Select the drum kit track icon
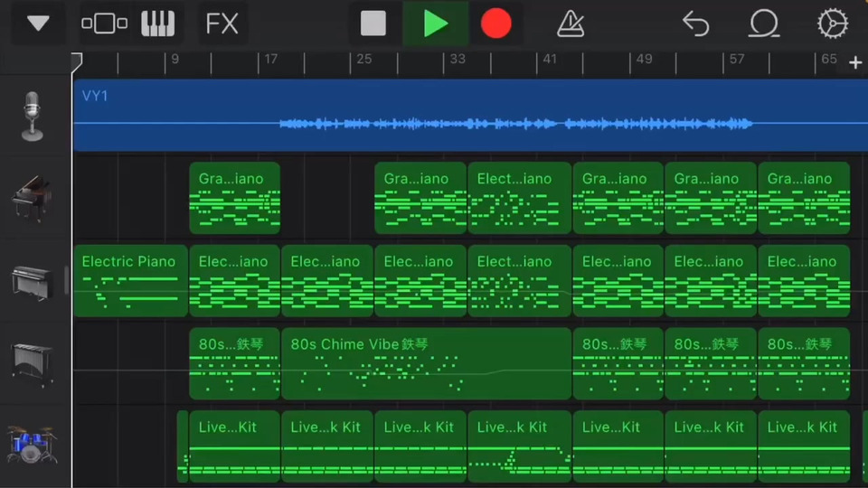This screenshot has width=868, height=488. click(x=33, y=445)
